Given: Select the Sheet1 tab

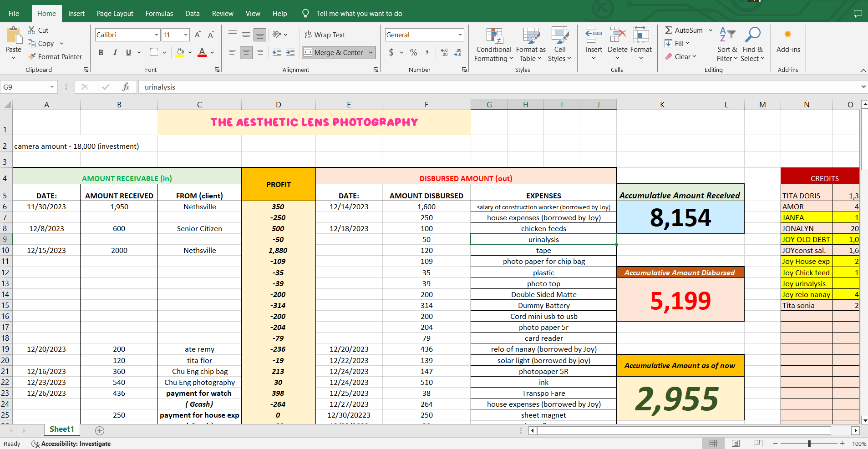Looking at the screenshot, I should pos(61,429).
